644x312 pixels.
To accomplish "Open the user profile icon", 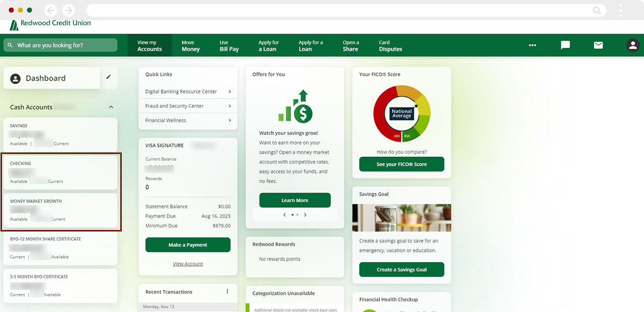I will pos(633,45).
